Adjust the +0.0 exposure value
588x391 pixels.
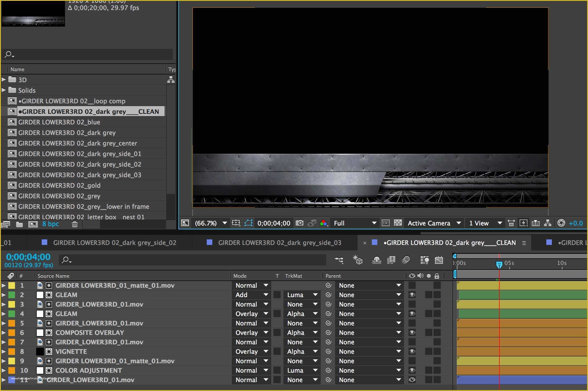pyautogui.click(x=576, y=223)
